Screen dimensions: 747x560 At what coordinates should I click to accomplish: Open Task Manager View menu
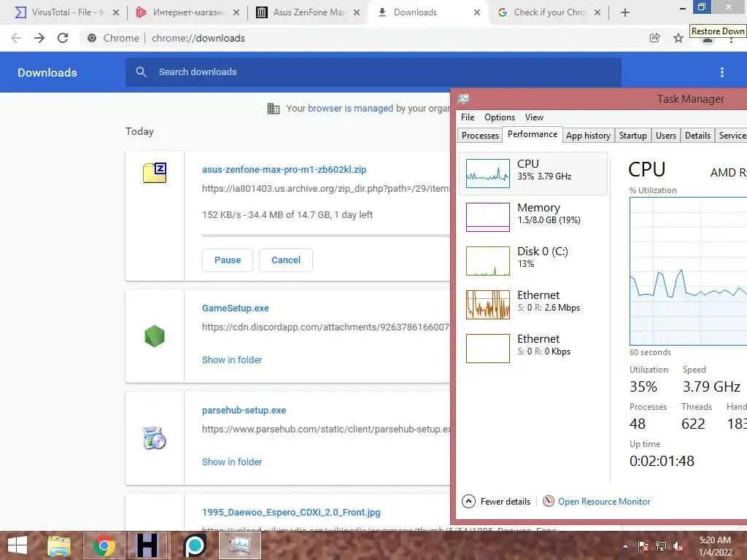click(534, 117)
